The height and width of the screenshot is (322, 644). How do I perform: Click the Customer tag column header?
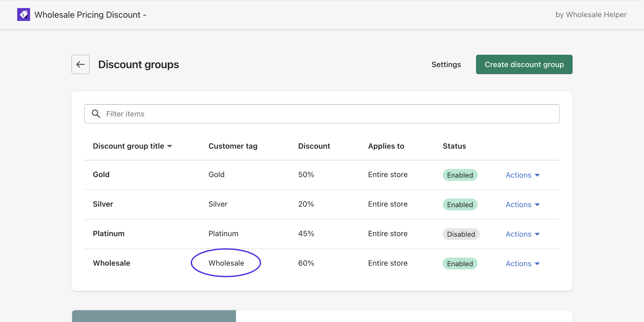click(233, 146)
